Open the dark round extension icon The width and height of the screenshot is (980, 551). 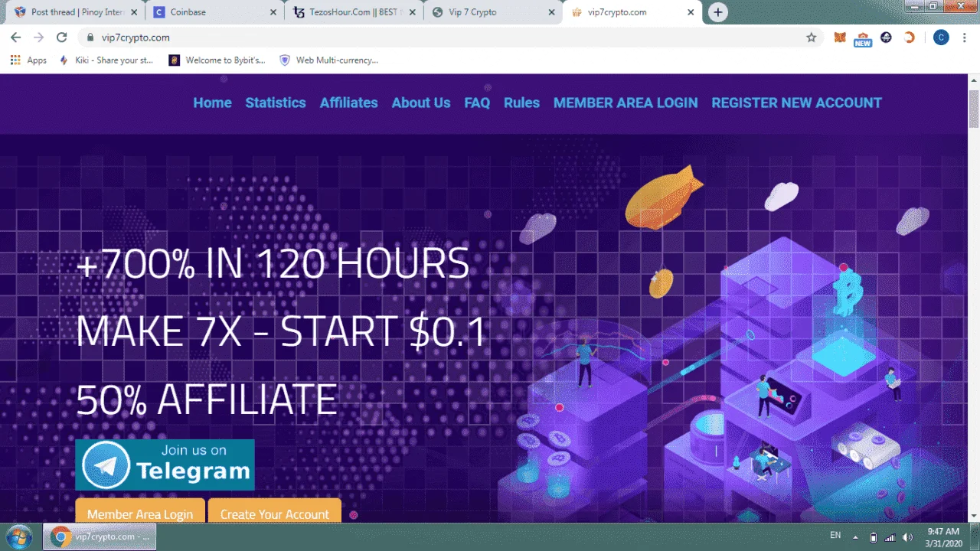[887, 37]
